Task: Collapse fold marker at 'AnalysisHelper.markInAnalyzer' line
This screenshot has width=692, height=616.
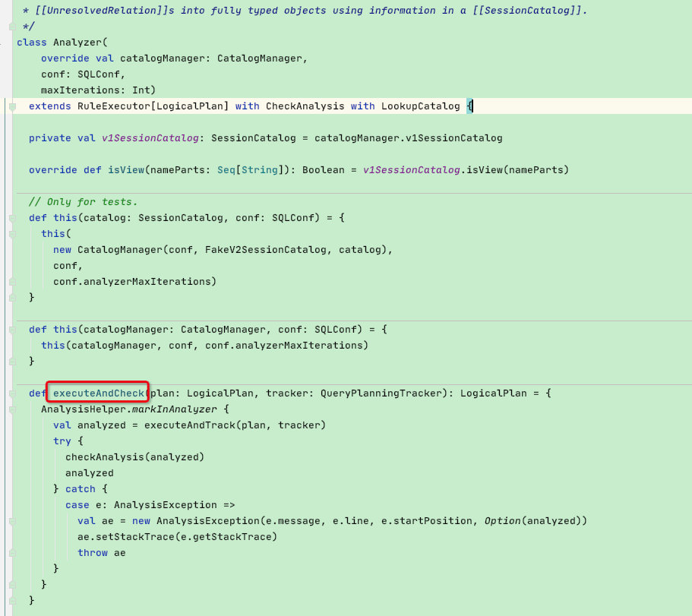Action: pos(12,409)
